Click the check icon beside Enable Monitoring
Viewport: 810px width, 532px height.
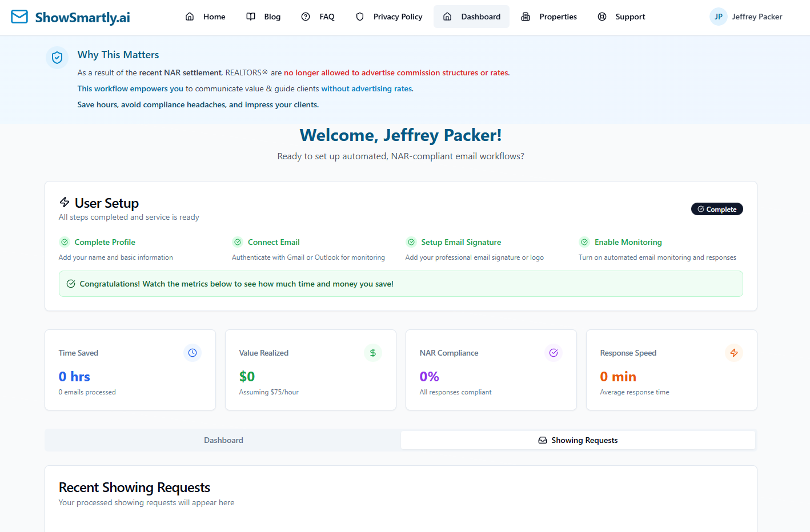[584, 242]
